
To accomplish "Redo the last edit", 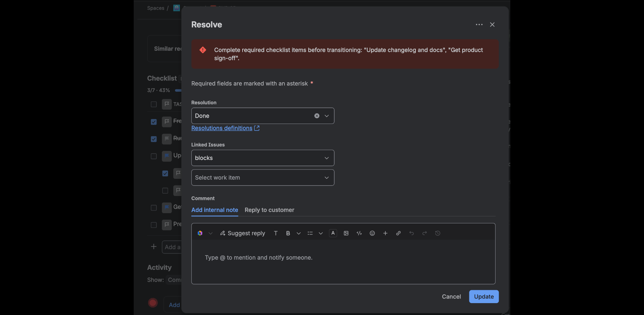I will pos(425,233).
